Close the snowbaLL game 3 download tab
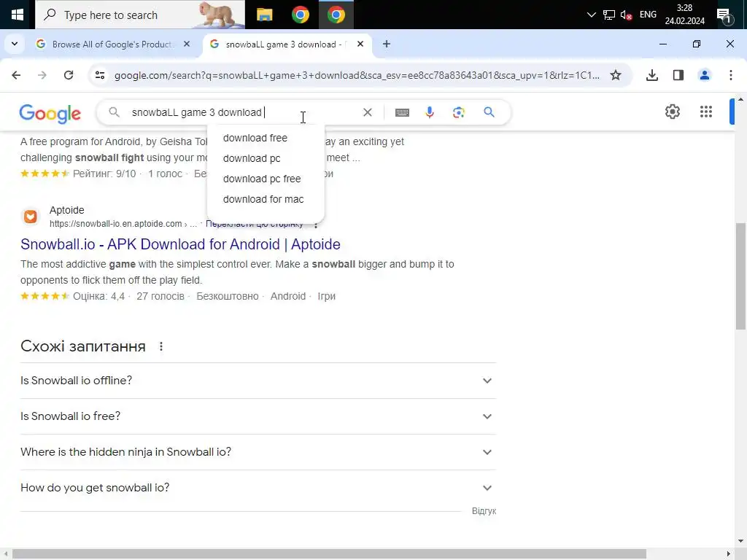 coord(360,44)
